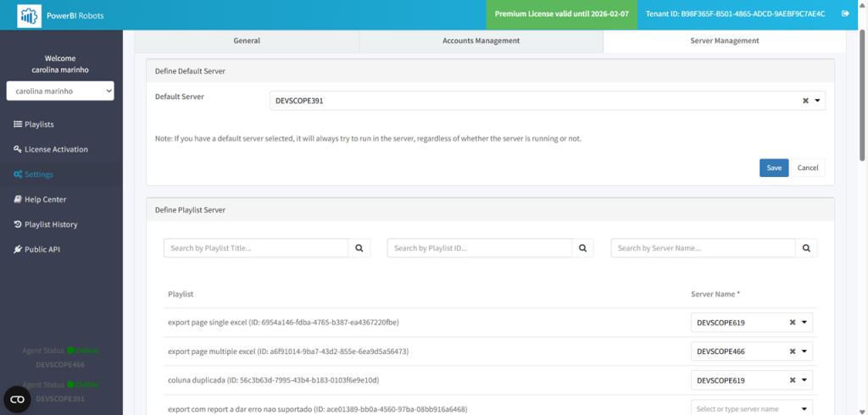Click the logout icon beside Tenant ID
The image size is (868, 415).
coord(845,14)
